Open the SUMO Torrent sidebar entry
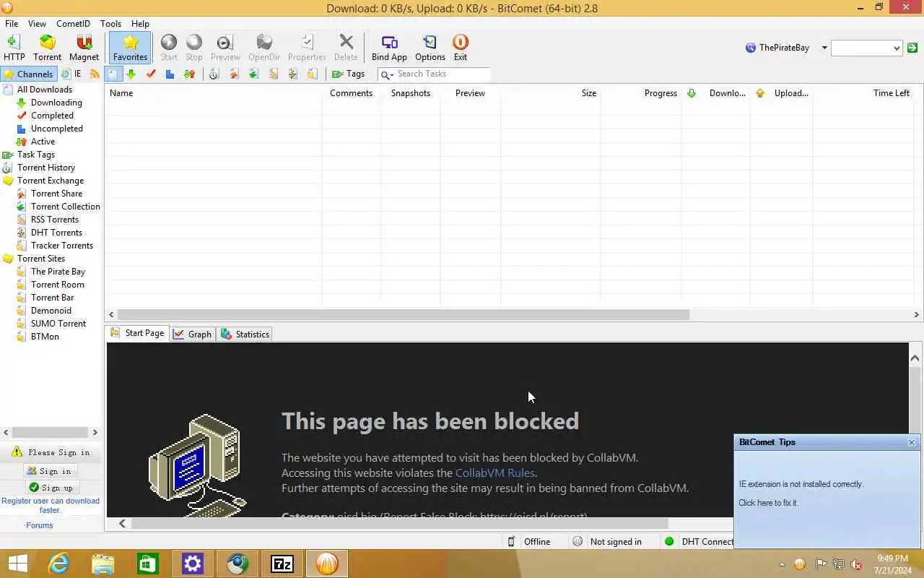 pos(58,324)
